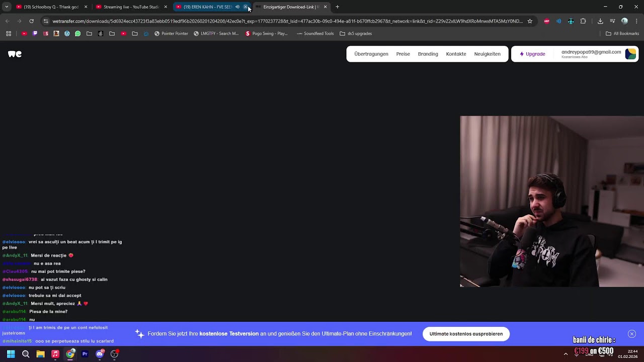Open the WordPress bookmark icon
The image size is (644, 362).
(x=67, y=34)
